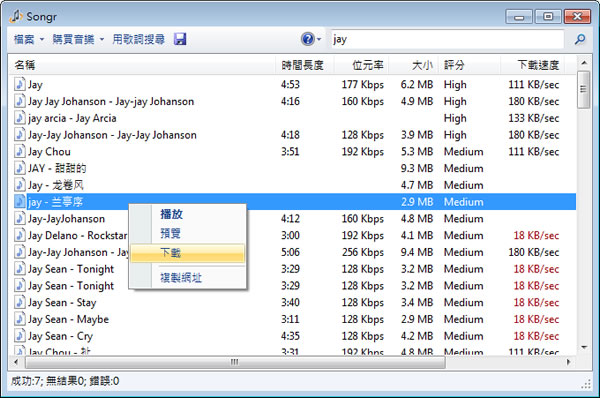
Task: Sort by the 評分 column header
Action: (x=469, y=65)
